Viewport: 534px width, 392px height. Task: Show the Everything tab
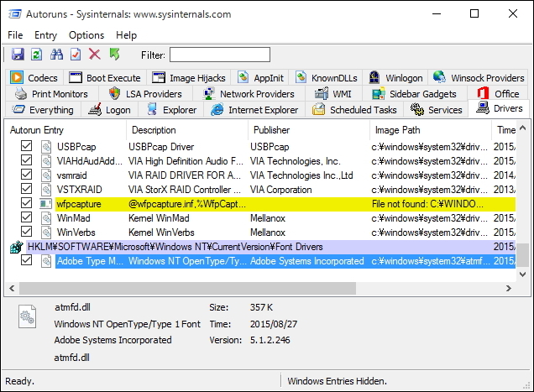click(43, 110)
